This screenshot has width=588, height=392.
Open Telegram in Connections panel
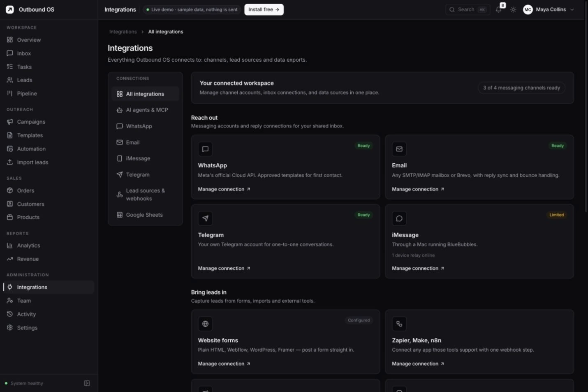click(x=145, y=174)
